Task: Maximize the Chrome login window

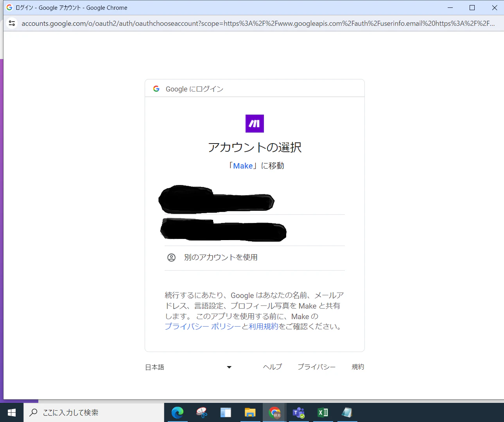Action: tap(472, 7)
